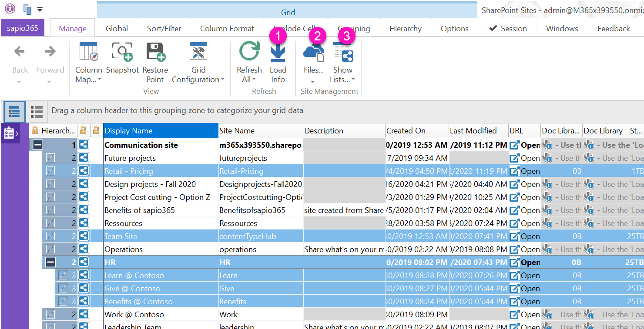
Task: Click the Created On column header
Action: coord(417,130)
